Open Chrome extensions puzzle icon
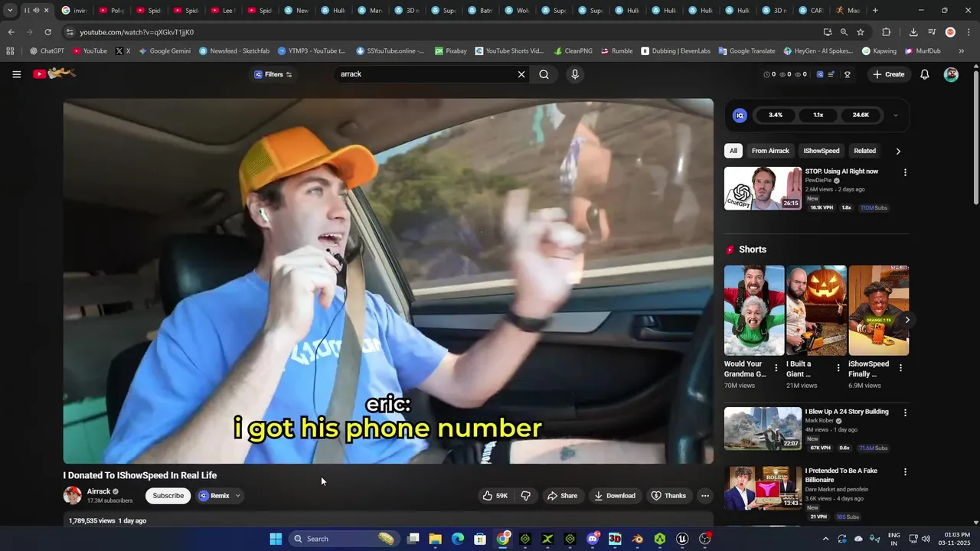Viewport: 980px width, 551px height. [887, 32]
